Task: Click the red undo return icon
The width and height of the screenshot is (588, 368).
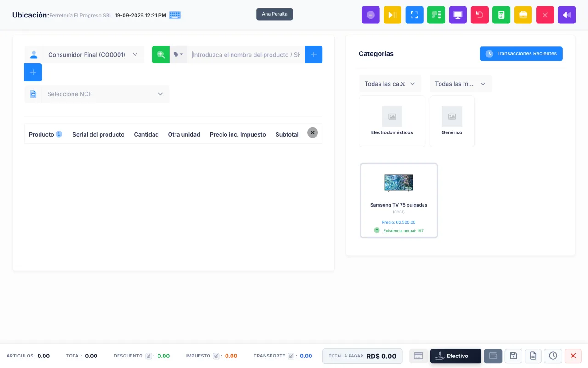Action: [480, 15]
